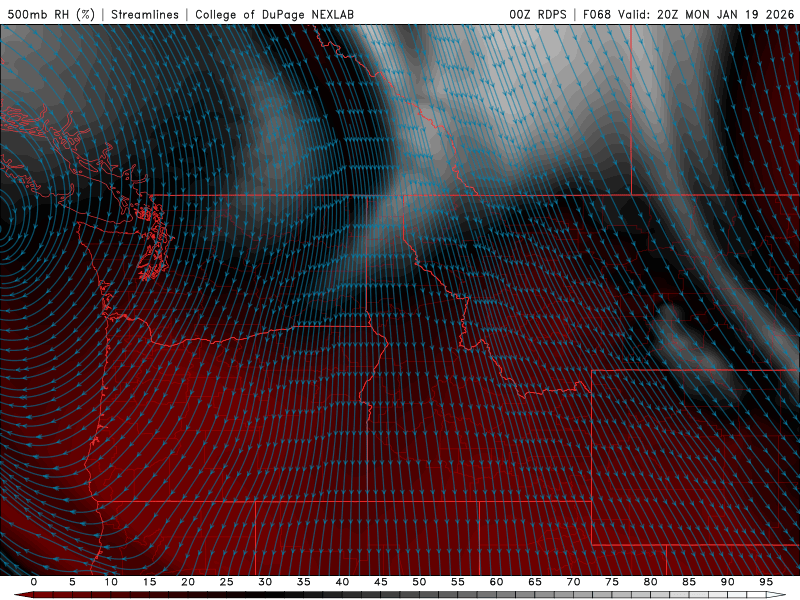
Task: Click the colorbar label '90'
Action: (727, 582)
